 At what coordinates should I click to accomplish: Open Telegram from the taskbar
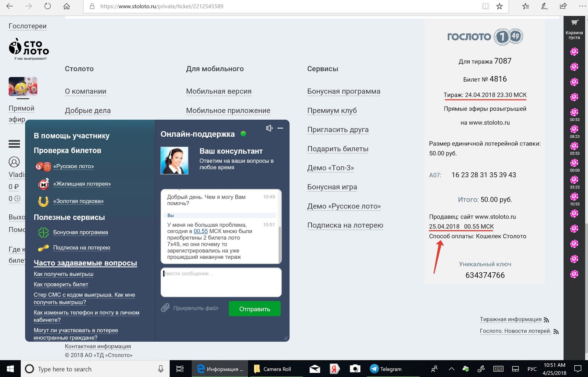click(x=386, y=369)
